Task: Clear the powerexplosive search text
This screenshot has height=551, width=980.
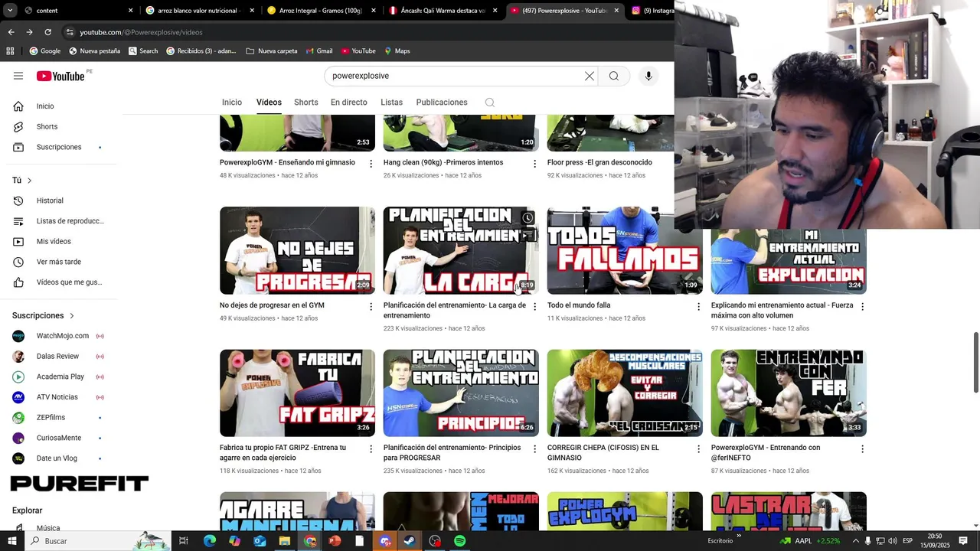Action: coord(590,76)
